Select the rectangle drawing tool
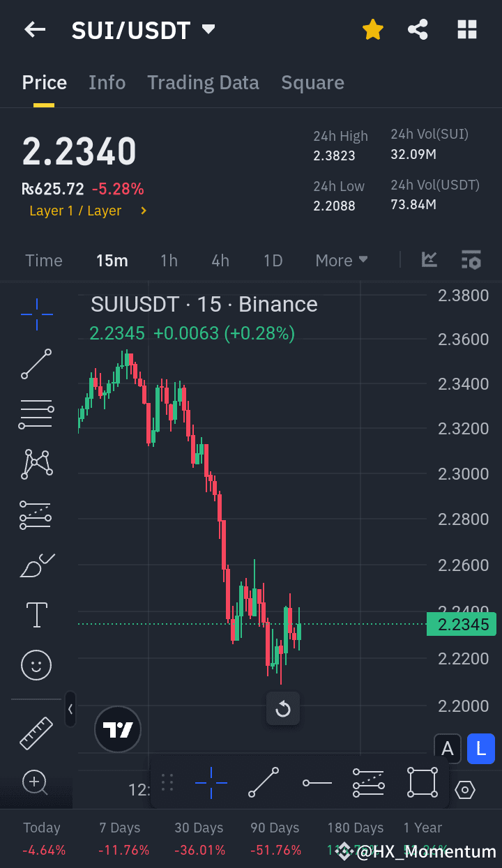The width and height of the screenshot is (502, 868). tap(422, 782)
